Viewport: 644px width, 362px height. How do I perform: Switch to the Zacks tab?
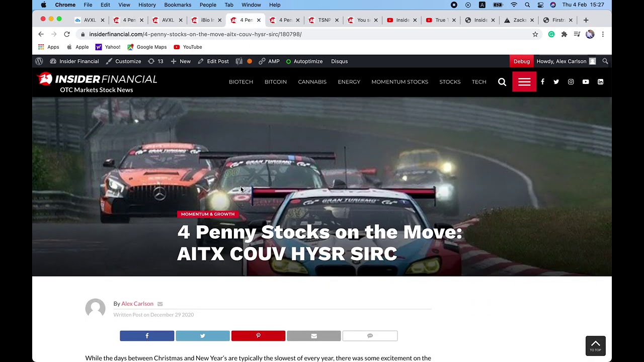click(x=518, y=20)
